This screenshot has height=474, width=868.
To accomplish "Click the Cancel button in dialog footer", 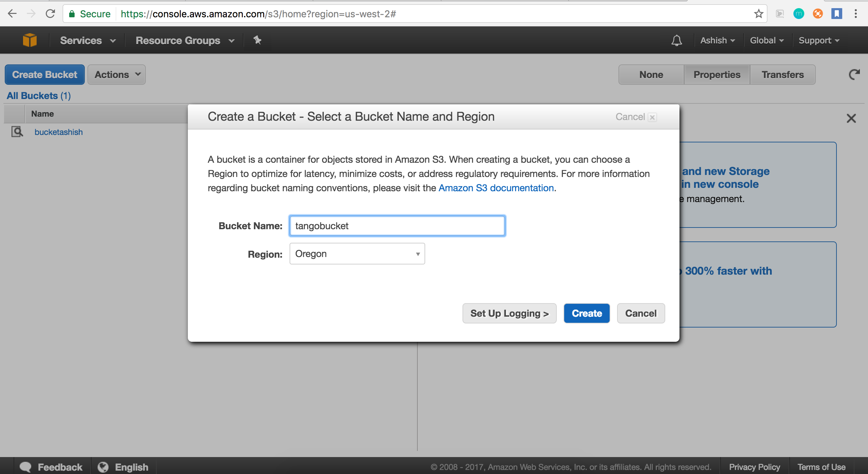I will coord(641,313).
